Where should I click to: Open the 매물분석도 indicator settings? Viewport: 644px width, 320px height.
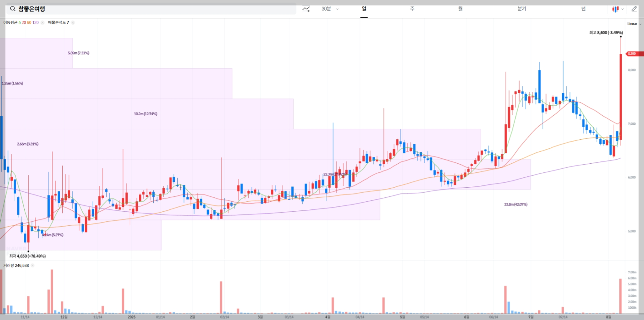coord(58,22)
